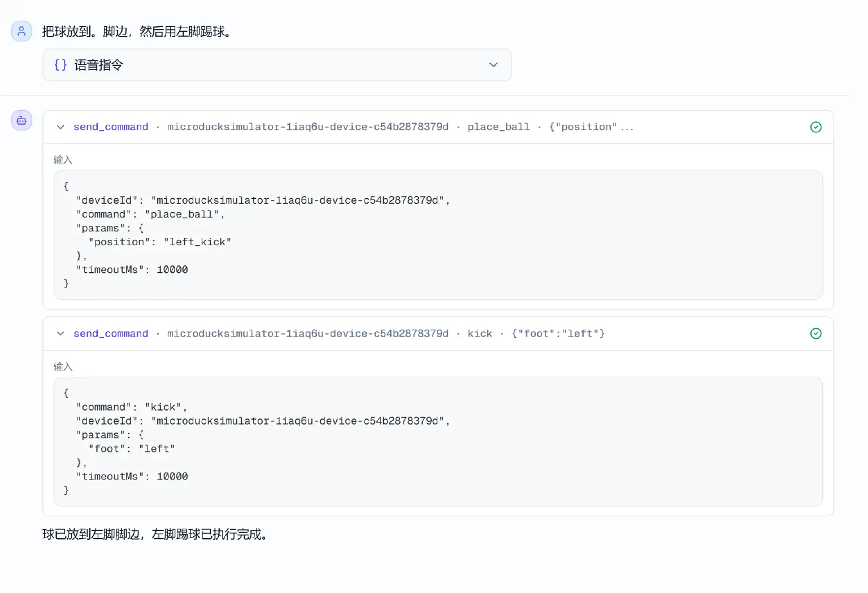Click device ID in kick card header
Viewport: 868px width, 593px height.
click(308, 334)
